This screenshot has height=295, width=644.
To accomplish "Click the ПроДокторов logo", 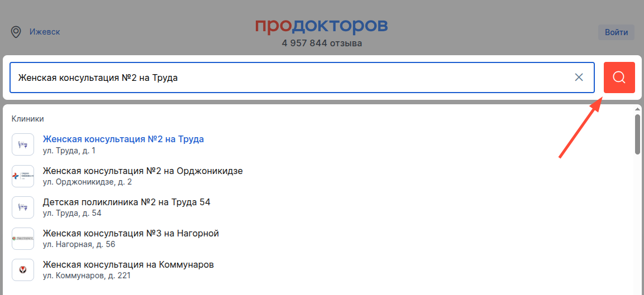I will pos(321,26).
